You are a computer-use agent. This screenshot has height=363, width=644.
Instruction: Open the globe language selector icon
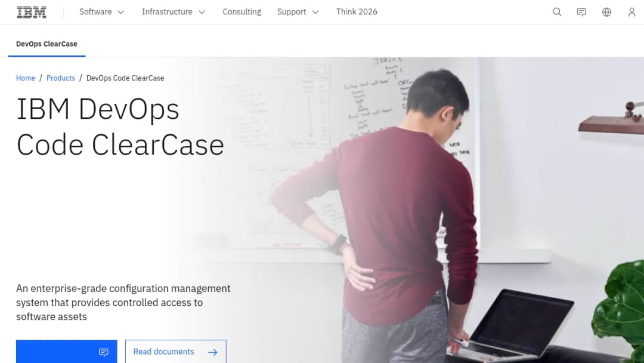click(x=606, y=12)
